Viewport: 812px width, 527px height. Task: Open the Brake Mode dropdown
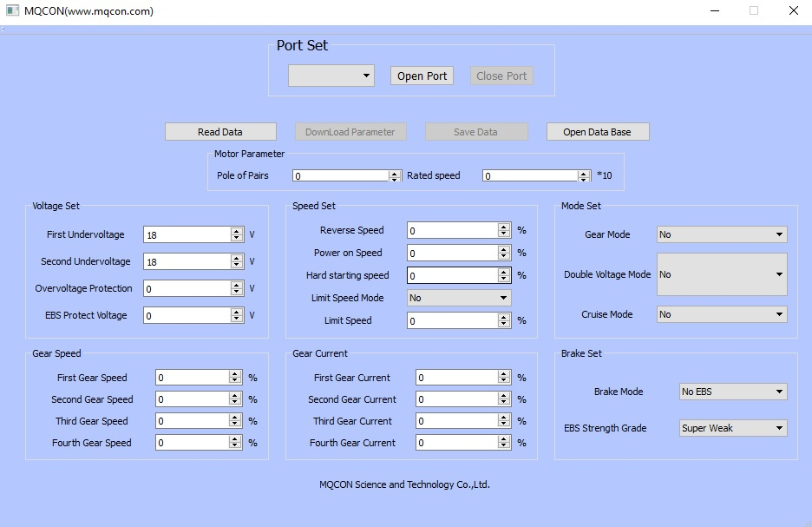pos(732,392)
